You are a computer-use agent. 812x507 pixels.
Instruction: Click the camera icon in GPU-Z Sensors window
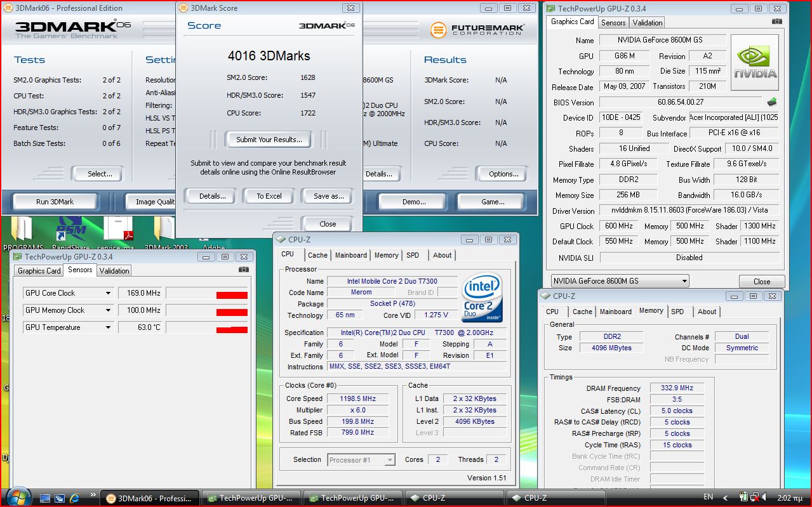(x=243, y=270)
